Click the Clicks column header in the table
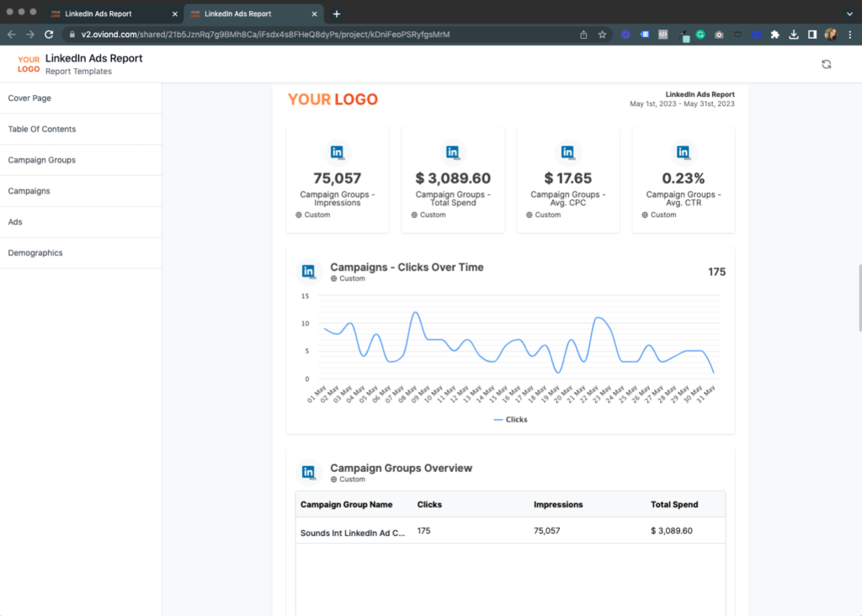 pyautogui.click(x=429, y=504)
